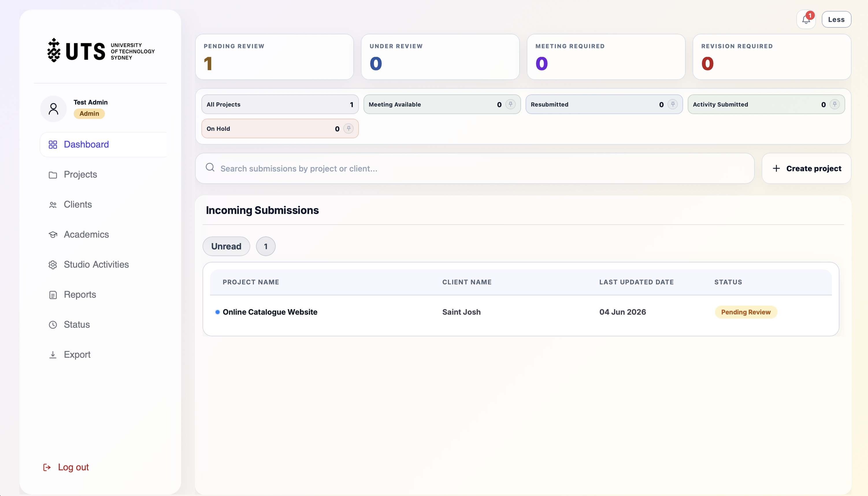Image resolution: width=868 pixels, height=496 pixels.
Task: Click the Projects folder icon
Action: pos(53,175)
